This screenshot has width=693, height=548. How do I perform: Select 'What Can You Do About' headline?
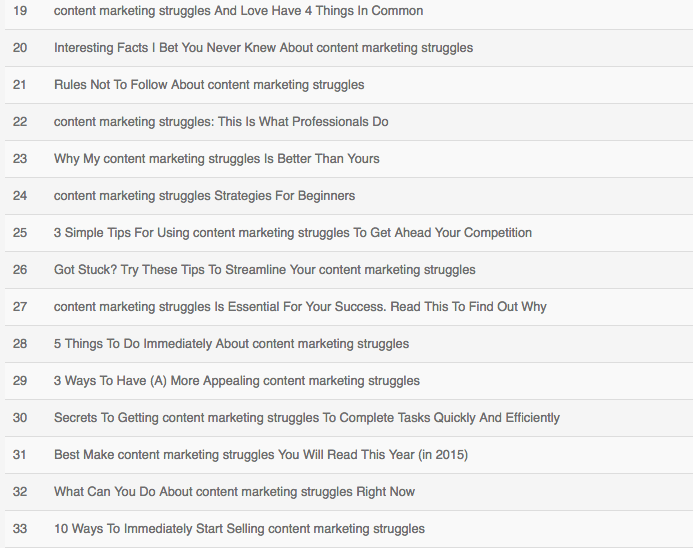coord(234,492)
